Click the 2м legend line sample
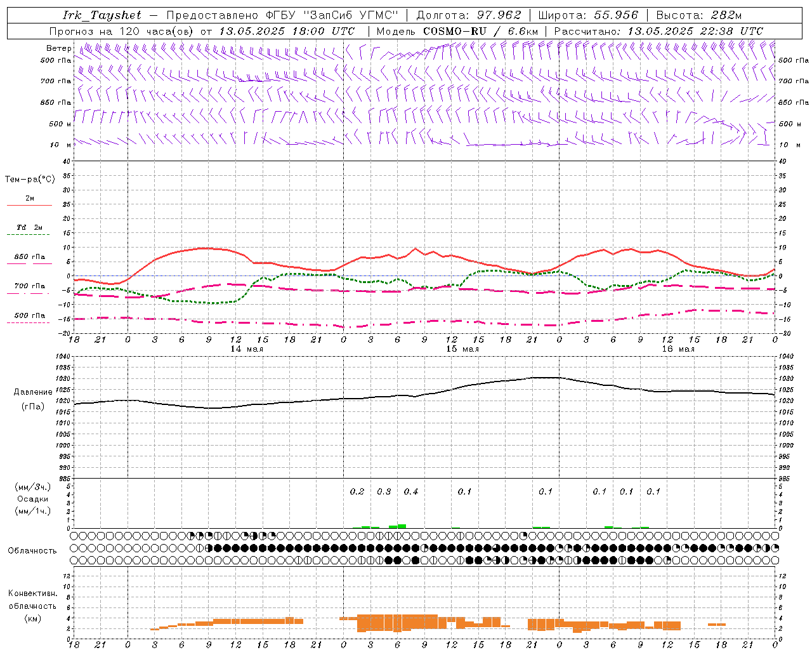This screenshot has width=812, height=650. coord(29,206)
